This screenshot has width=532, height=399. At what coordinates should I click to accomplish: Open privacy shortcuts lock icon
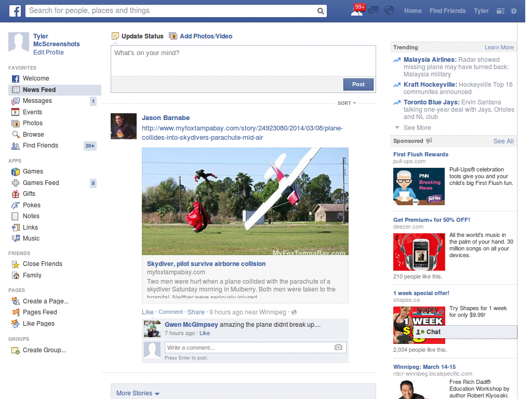pyautogui.click(x=500, y=11)
